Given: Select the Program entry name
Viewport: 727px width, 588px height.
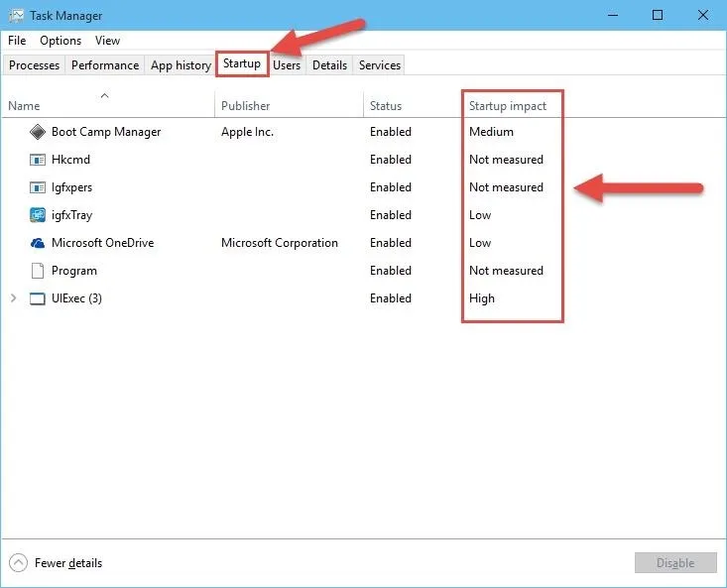Looking at the screenshot, I should (x=74, y=271).
